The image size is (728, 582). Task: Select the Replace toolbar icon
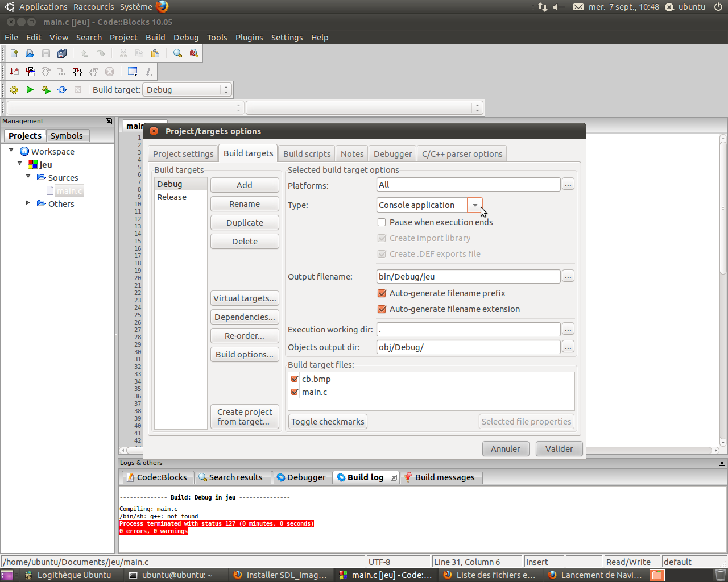point(193,53)
